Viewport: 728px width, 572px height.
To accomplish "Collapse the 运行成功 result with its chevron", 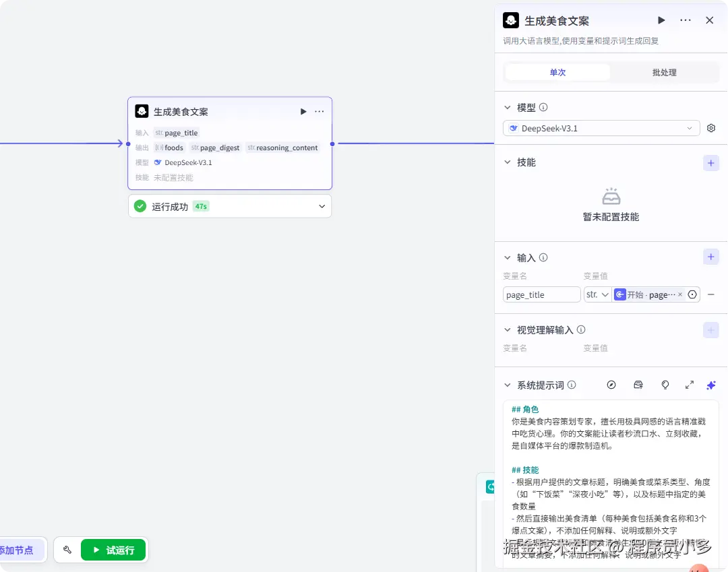I will pyautogui.click(x=322, y=206).
